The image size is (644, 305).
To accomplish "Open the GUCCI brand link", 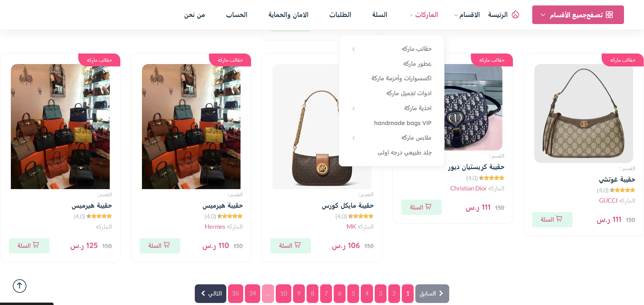I will (608, 201).
